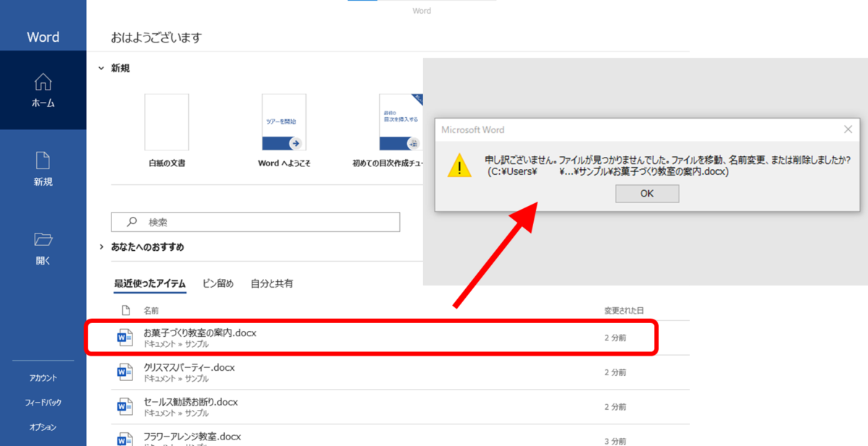Open the ホーム (Home) sidebar item
Viewport: 868px width, 446px height.
point(43,90)
